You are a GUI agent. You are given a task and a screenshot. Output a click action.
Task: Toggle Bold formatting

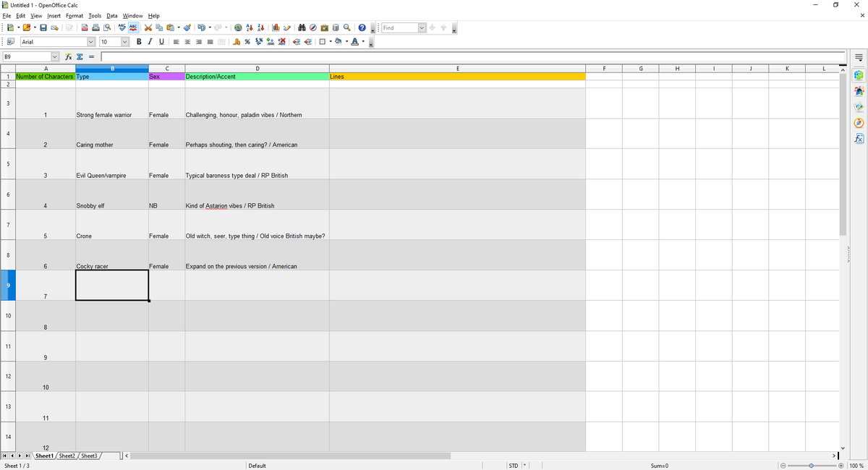point(139,41)
